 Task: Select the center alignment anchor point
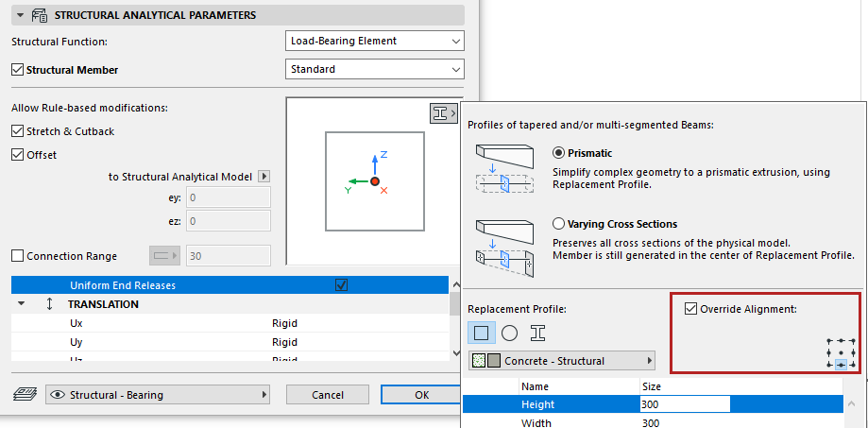[x=841, y=352]
